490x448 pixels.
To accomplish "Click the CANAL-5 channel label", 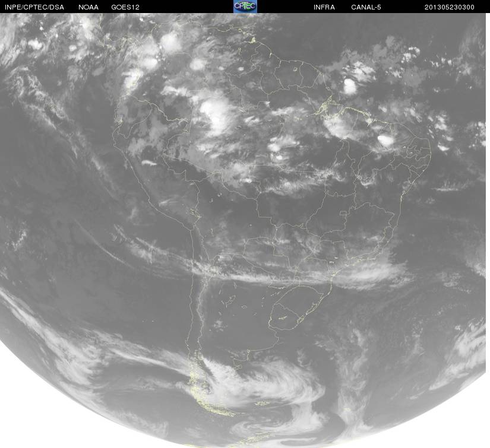I will (366, 7).
